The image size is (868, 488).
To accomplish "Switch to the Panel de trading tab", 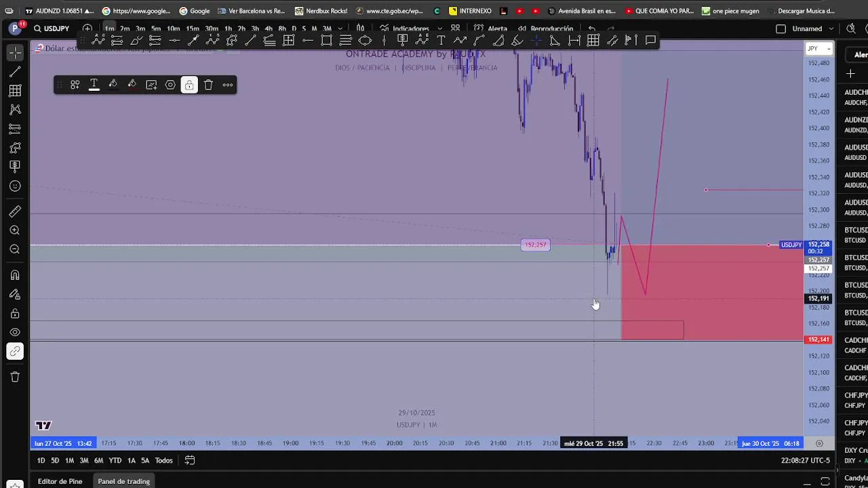I will click(x=123, y=481).
